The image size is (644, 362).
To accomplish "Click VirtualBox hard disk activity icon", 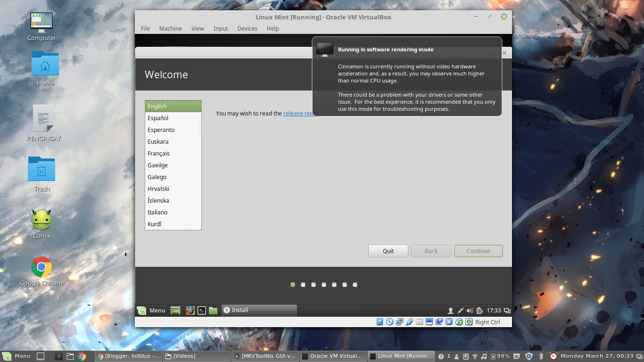I will [380, 322].
